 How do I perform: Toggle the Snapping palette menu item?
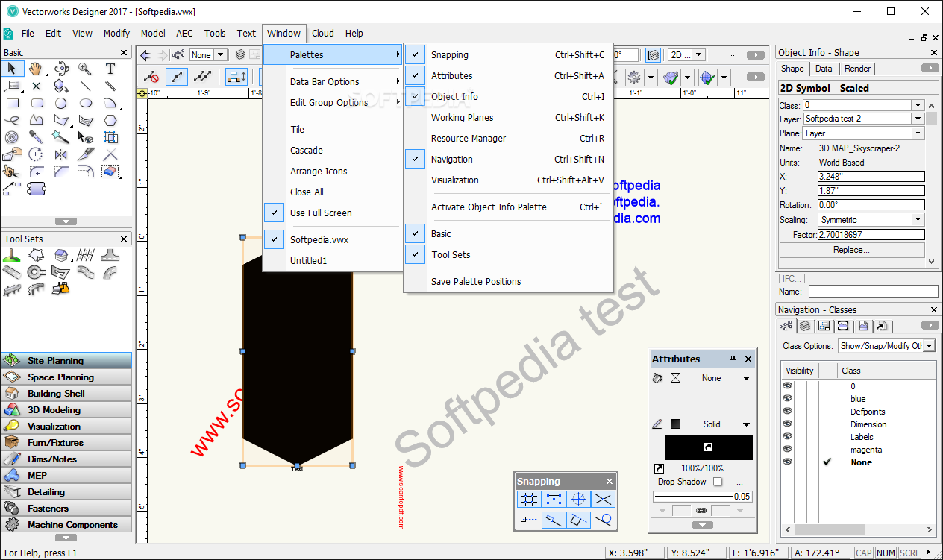(x=508, y=54)
